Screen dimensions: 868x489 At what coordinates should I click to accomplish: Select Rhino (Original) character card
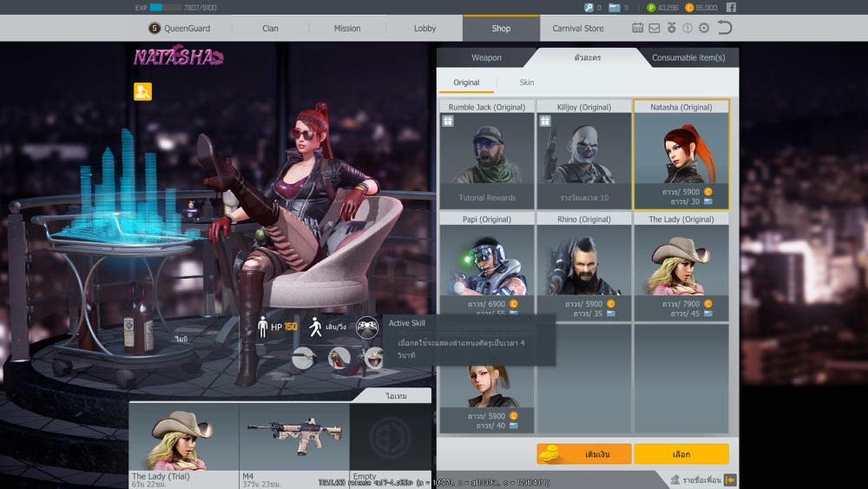(x=584, y=265)
